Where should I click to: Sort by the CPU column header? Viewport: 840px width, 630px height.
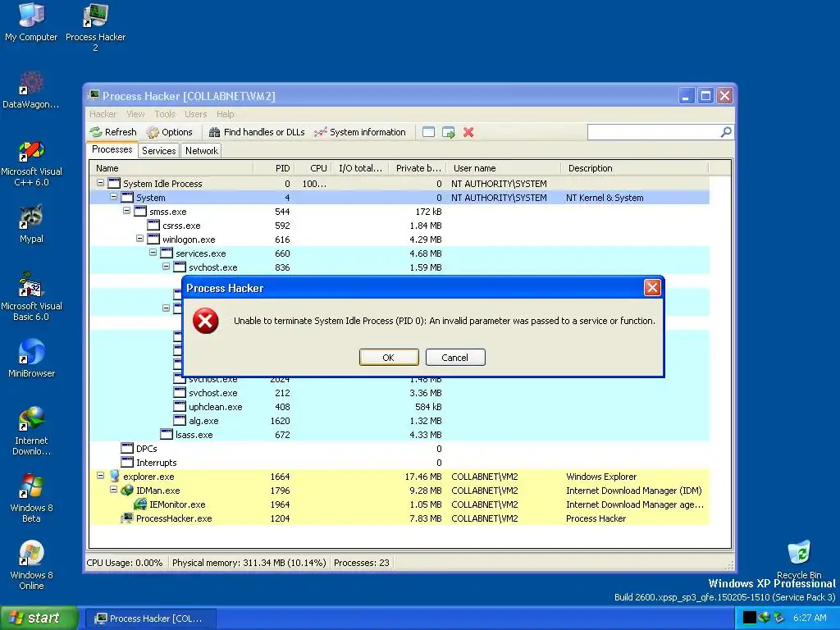coord(313,168)
